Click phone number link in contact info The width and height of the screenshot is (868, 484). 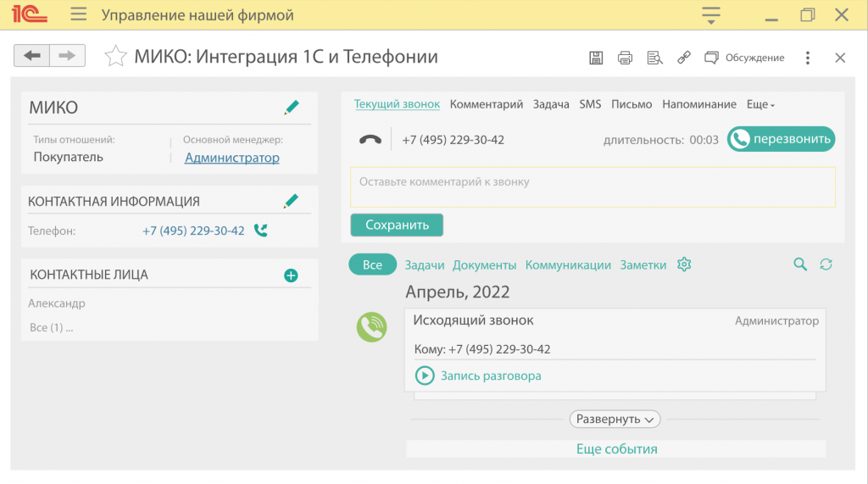click(193, 231)
